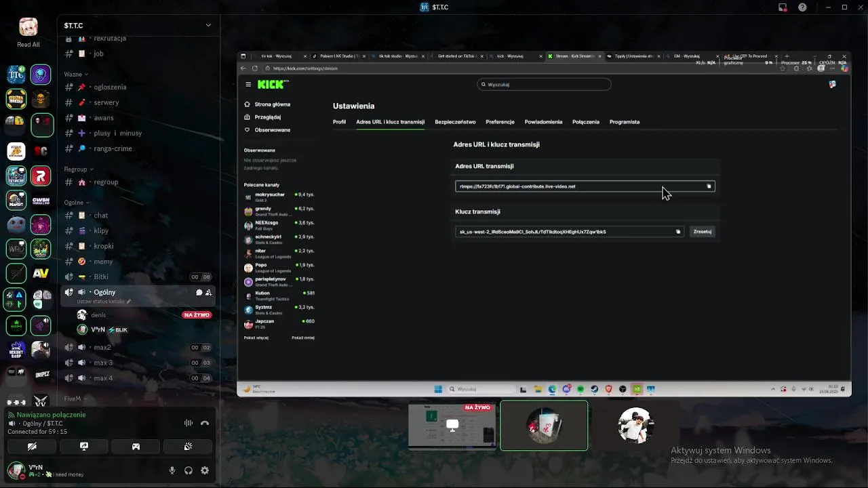Open Discord user settings gear
This screenshot has width=868, height=488.
[x=205, y=470]
